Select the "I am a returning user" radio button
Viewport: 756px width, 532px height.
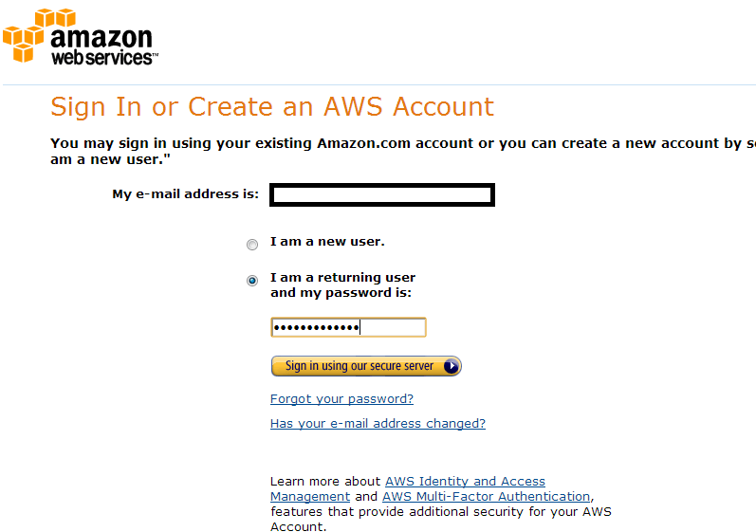click(x=251, y=281)
